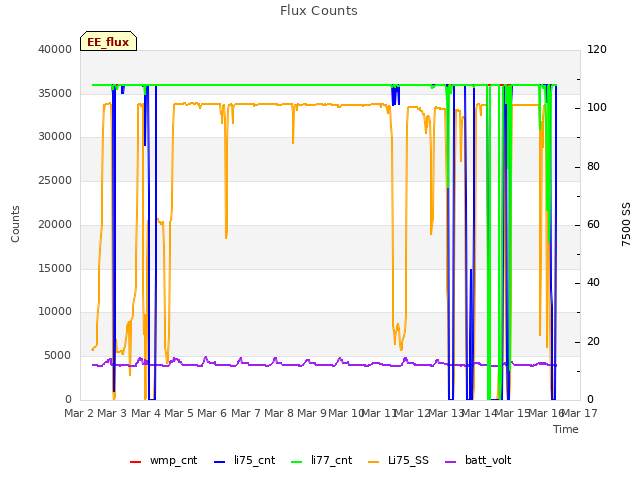The width and height of the screenshot is (640, 480).
Task: Click the 100 right axis tick label
Action: 597,108
